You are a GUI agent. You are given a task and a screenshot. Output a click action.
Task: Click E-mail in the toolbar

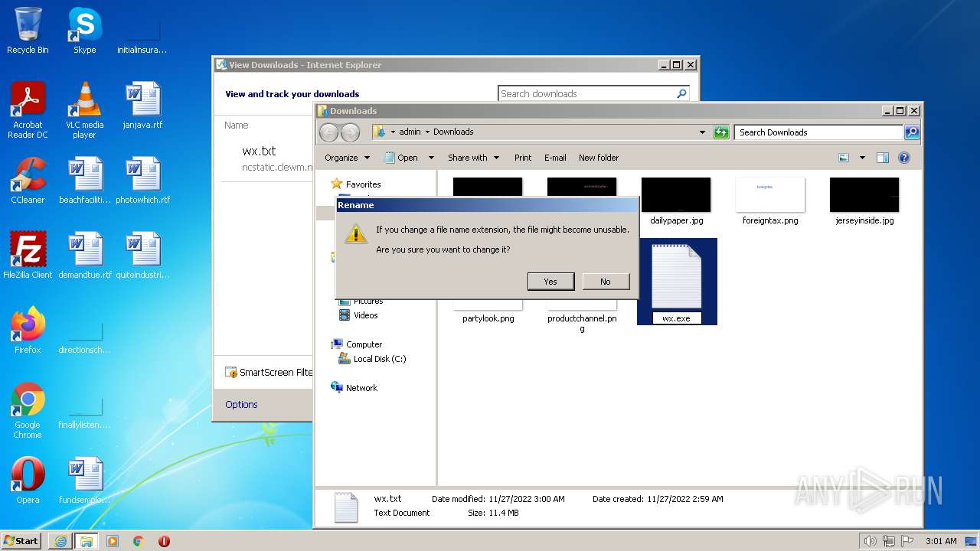tap(555, 158)
